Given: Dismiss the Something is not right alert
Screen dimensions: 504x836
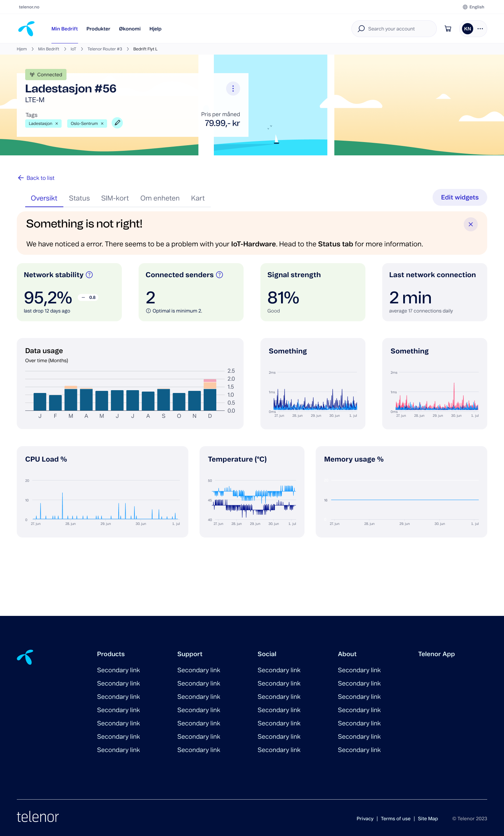Looking at the screenshot, I should (471, 224).
